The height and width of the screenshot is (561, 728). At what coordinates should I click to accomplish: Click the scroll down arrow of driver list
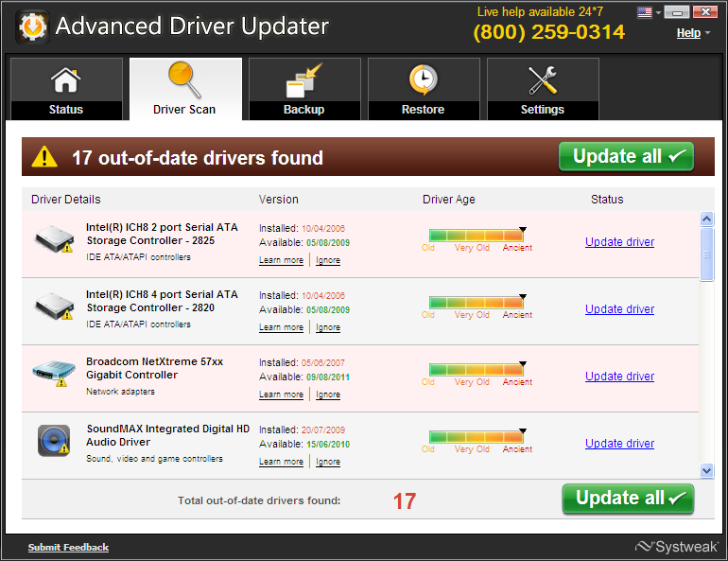(x=706, y=470)
